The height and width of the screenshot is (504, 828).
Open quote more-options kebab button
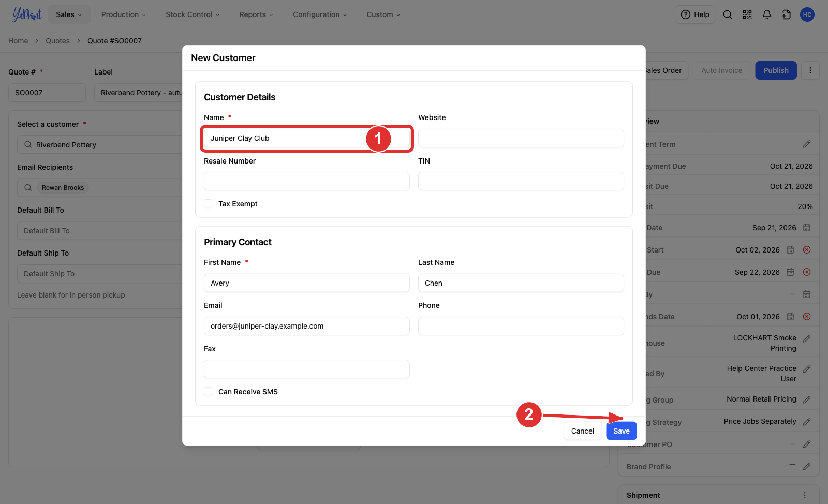(810, 70)
